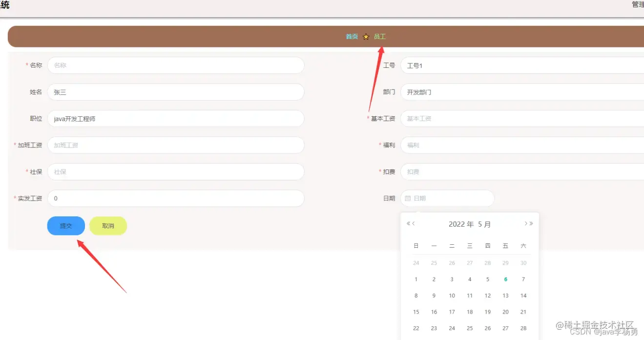Screen dimensions: 644x340
Task: Pick May 3 in the calendar
Action: [452, 279]
